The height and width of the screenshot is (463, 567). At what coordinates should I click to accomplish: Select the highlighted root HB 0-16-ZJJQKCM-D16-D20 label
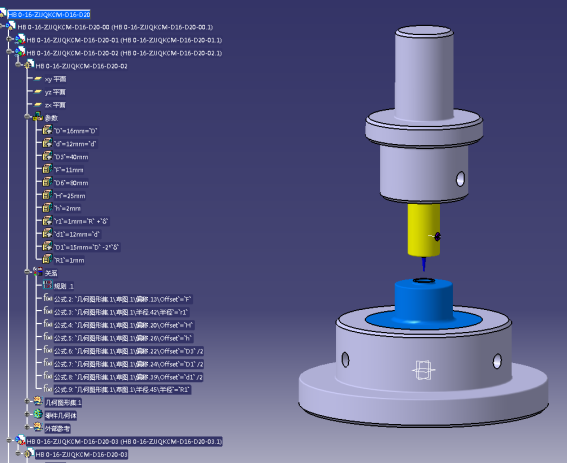(49, 14)
